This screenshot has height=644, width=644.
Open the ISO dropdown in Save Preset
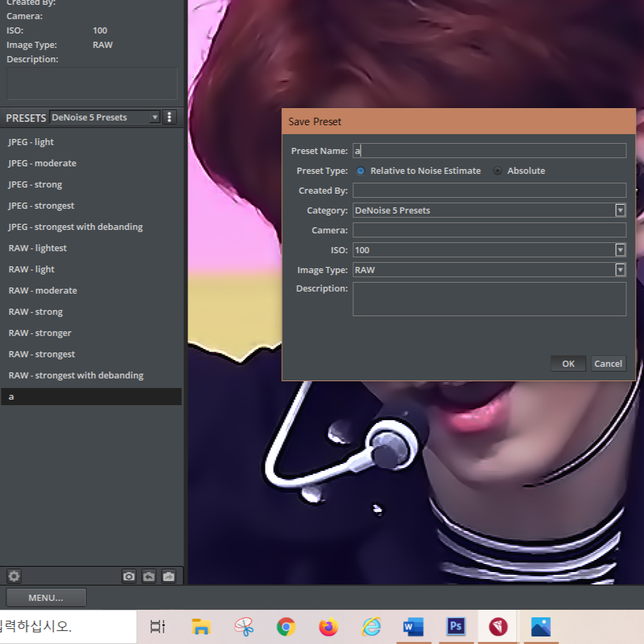(x=620, y=250)
